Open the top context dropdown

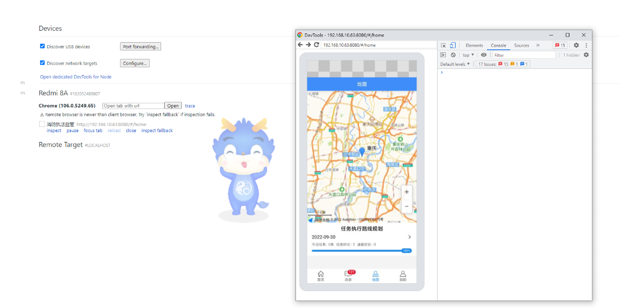coord(468,55)
